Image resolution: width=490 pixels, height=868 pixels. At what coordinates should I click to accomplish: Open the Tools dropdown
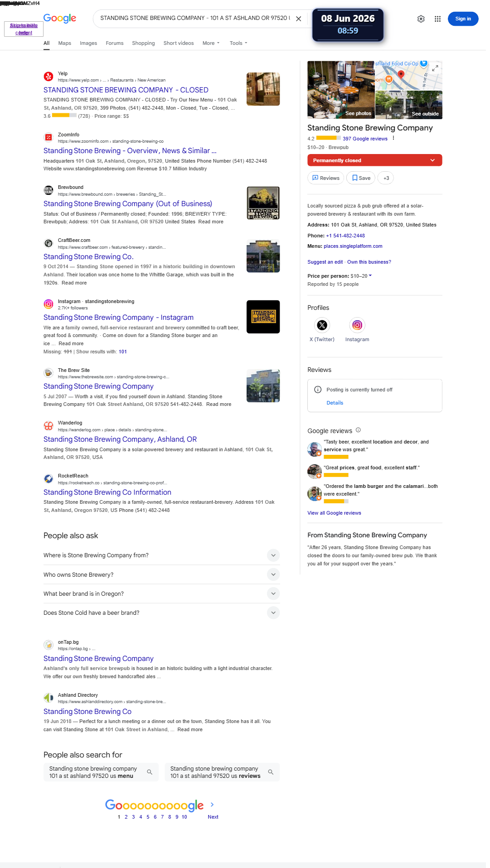click(x=238, y=43)
